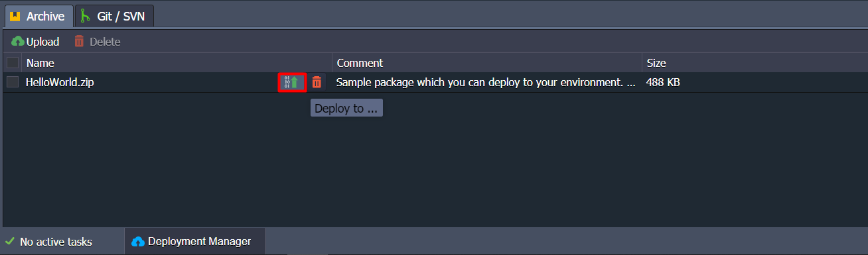Screen dimensions: 868x255
Task: Check the HelloWorld.zip row checkbox
Action: 13,82
